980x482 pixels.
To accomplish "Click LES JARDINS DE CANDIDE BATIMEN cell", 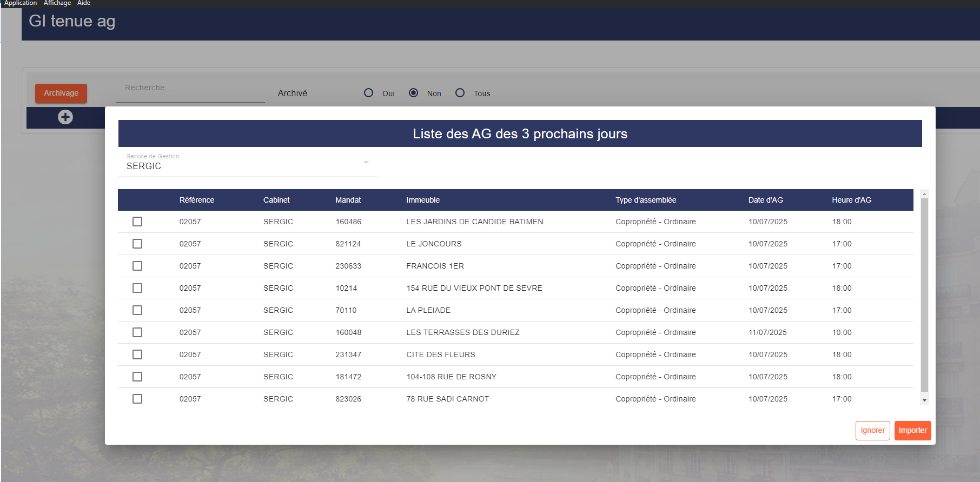I will click(475, 222).
